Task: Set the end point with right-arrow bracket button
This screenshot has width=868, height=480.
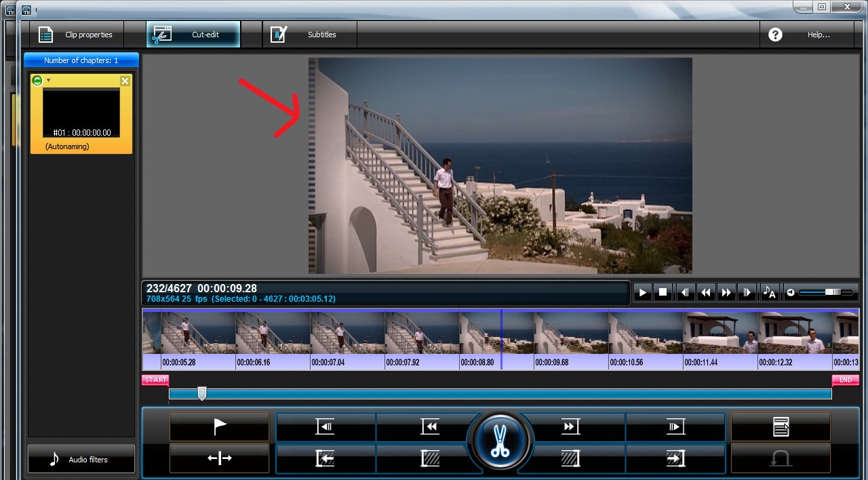Action: tap(675, 458)
